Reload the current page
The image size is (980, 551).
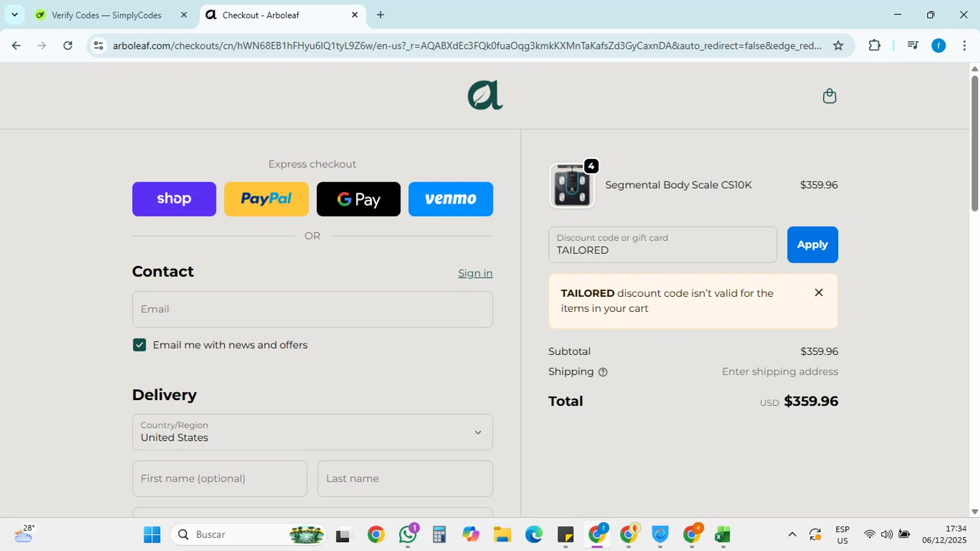[x=68, y=46]
